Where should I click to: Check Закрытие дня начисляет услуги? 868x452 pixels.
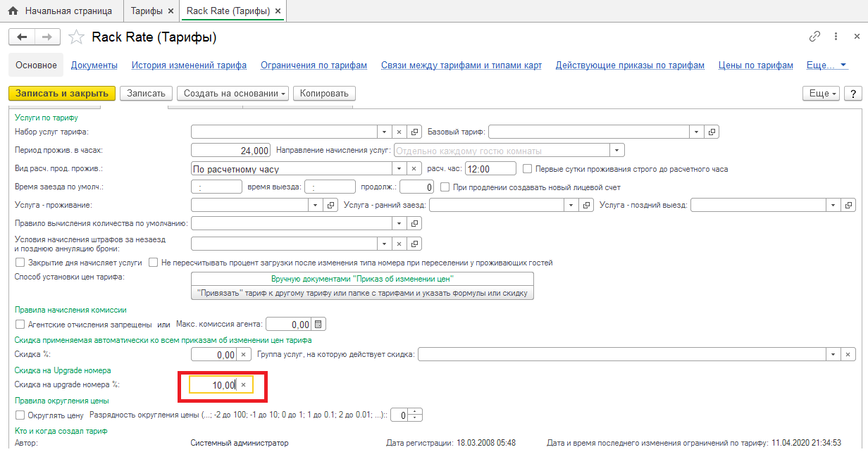click(x=20, y=263)
